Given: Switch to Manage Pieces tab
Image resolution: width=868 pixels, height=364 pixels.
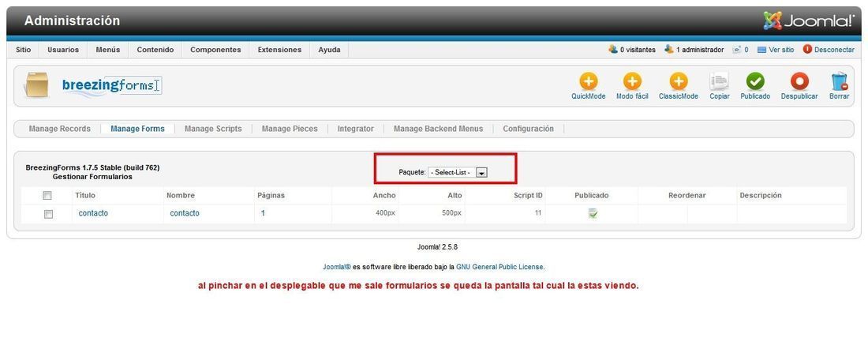Looking at the screenshot, I should click(290, 129).
